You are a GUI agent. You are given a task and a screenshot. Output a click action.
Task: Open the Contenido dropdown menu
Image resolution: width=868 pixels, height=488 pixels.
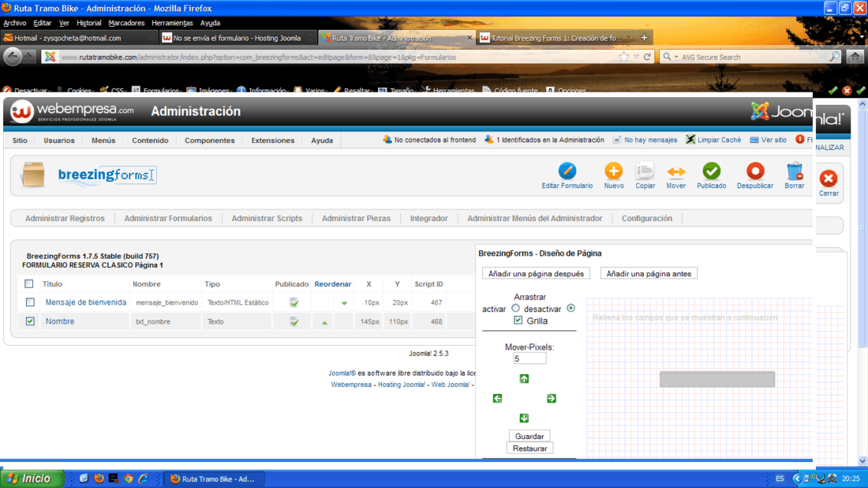tap(150, 141)
